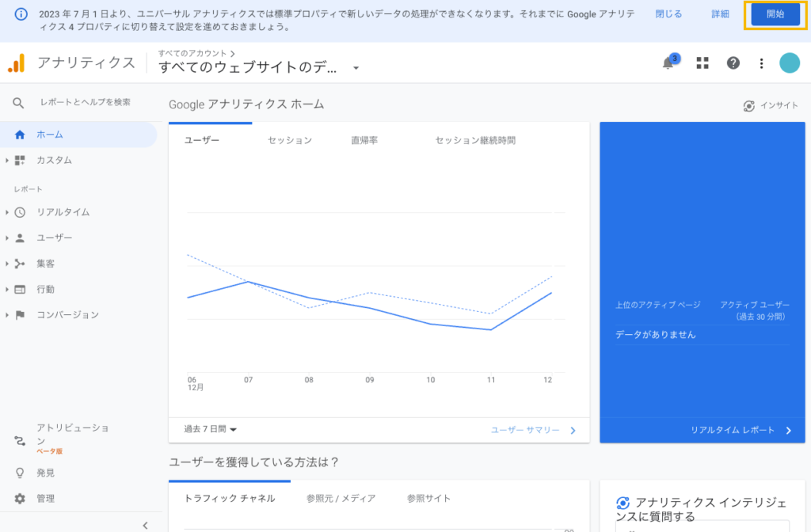Switch to the Sessions tab
Screen dimensions: 811x532
coord(289,140)
